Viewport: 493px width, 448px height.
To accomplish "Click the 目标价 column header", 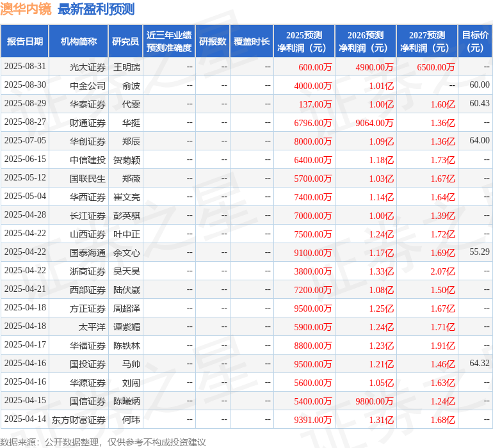I will coord(475,41).
